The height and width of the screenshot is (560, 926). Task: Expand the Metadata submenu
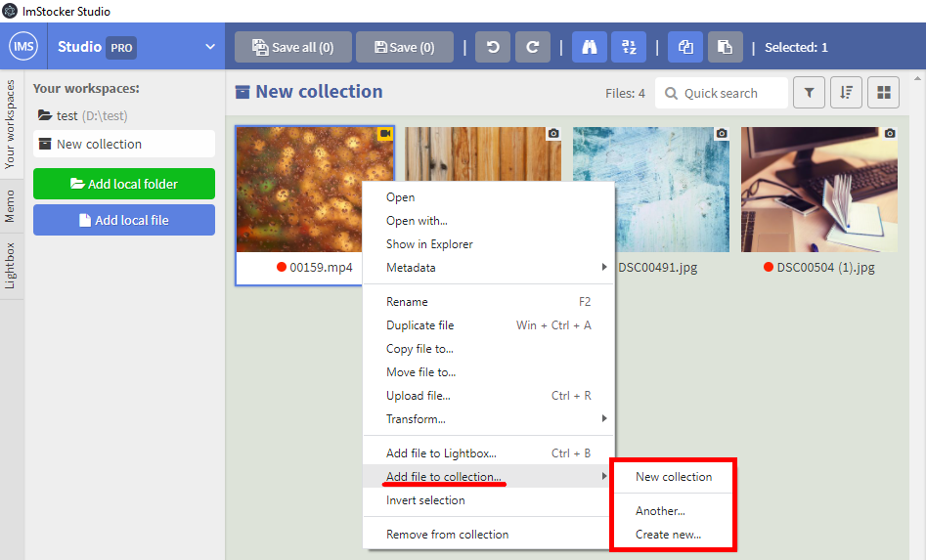point(488,268)
